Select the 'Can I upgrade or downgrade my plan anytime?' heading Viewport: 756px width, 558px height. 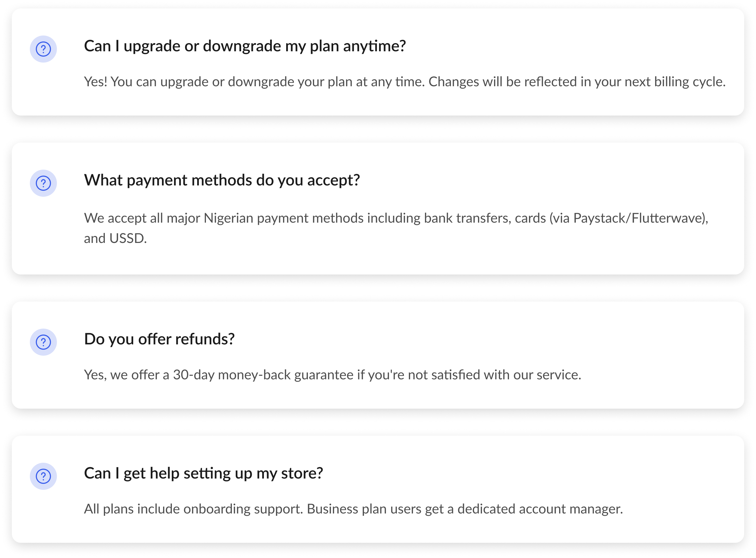pos(245,46)
